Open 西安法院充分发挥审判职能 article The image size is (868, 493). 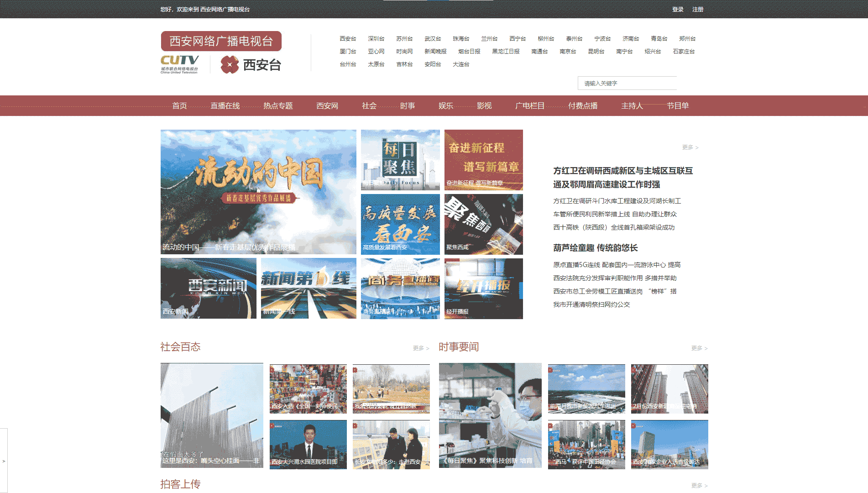pos(615,278)
